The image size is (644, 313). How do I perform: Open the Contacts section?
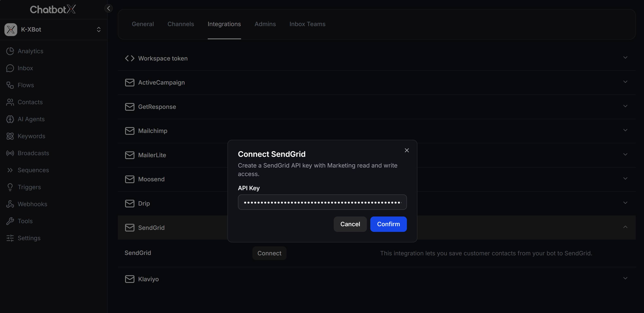[24, 102]
